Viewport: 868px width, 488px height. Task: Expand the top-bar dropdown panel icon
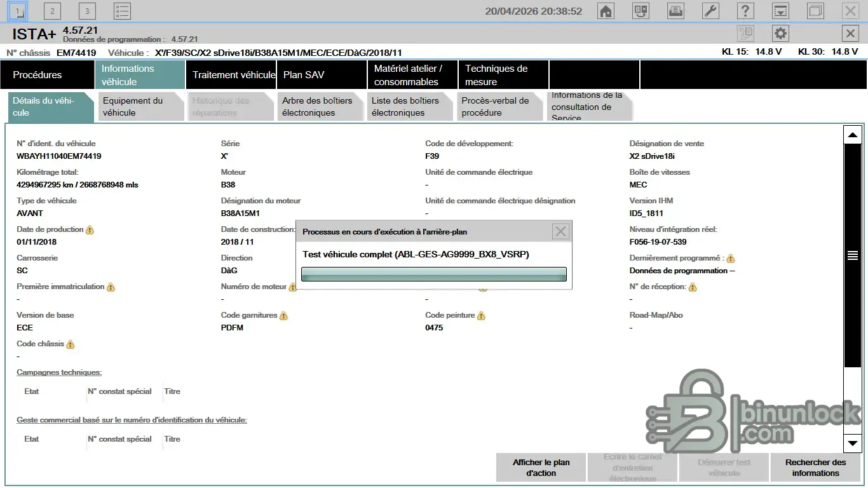click(x=780, y=11)
